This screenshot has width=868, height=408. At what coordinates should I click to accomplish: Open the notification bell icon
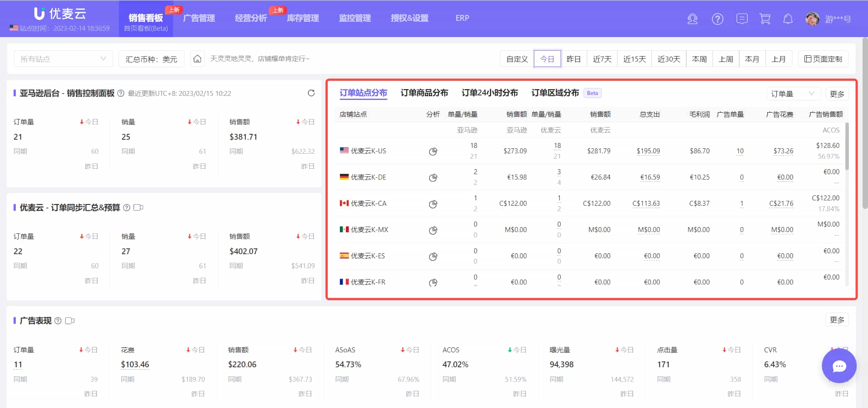pos(788,19)
